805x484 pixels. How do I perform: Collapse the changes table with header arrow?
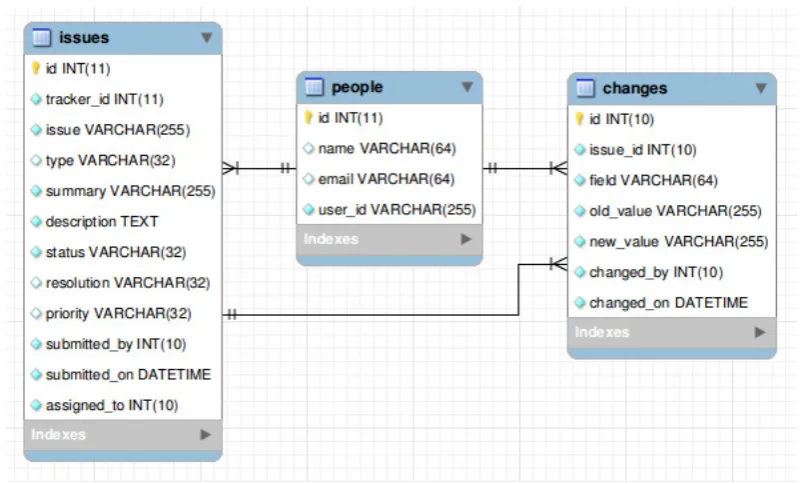coord(760,88)
